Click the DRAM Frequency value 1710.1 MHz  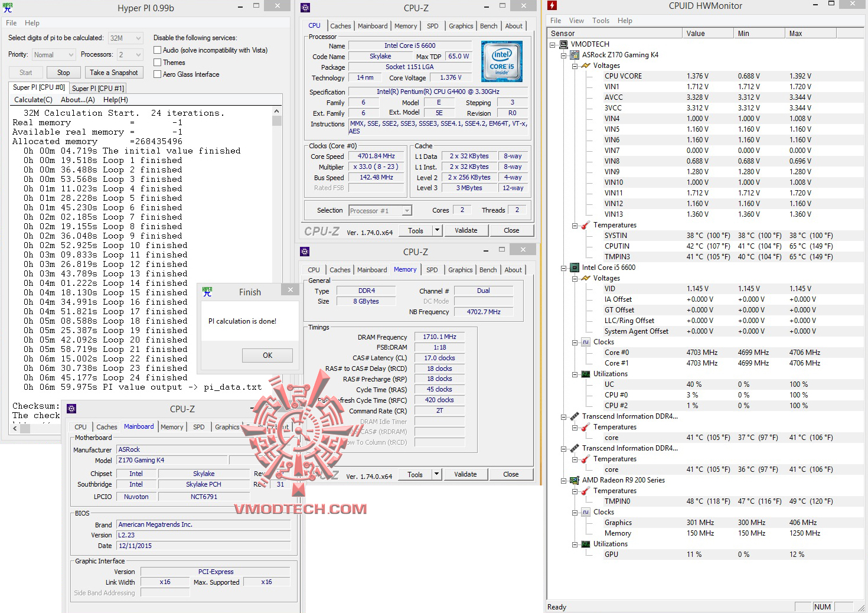[439, 337]
